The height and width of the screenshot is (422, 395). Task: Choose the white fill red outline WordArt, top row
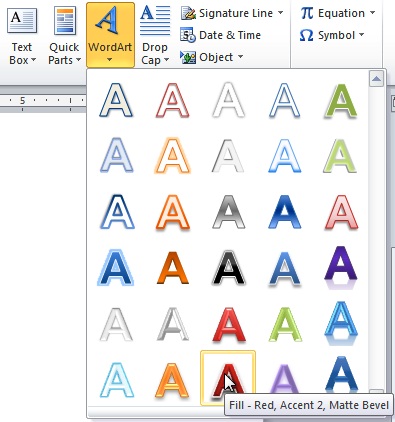click(x=172, y=100)
